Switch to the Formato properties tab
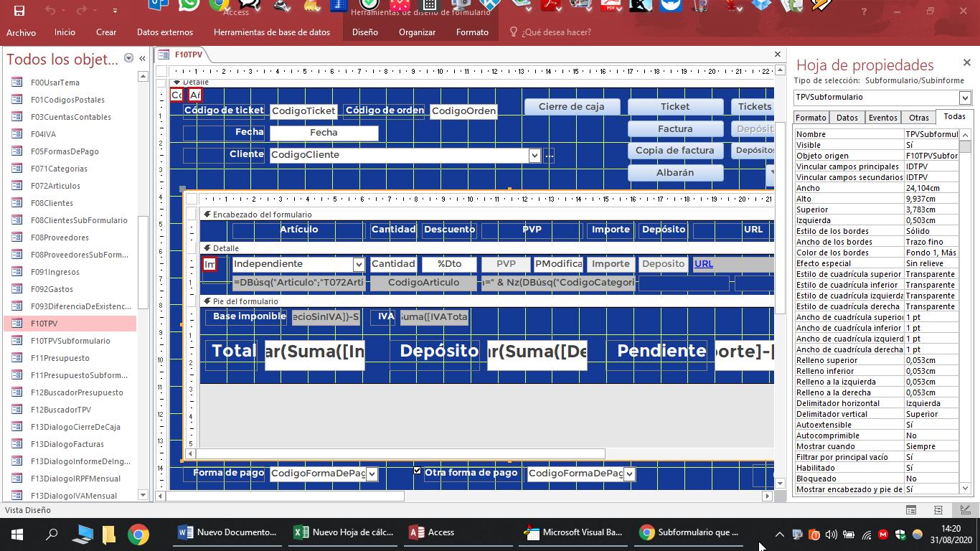Image resolution: width=980 pixels, height=551 pixels. click(x=811, y=118)
